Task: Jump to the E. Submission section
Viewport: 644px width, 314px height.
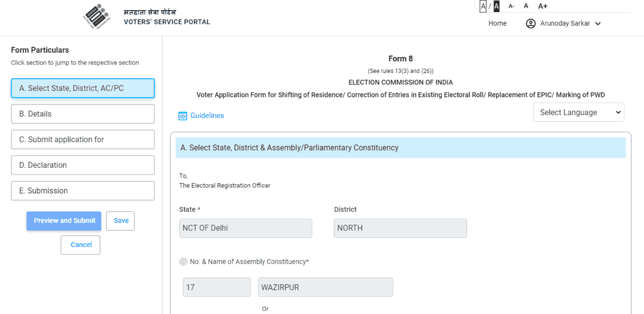Action: [83, 191]
